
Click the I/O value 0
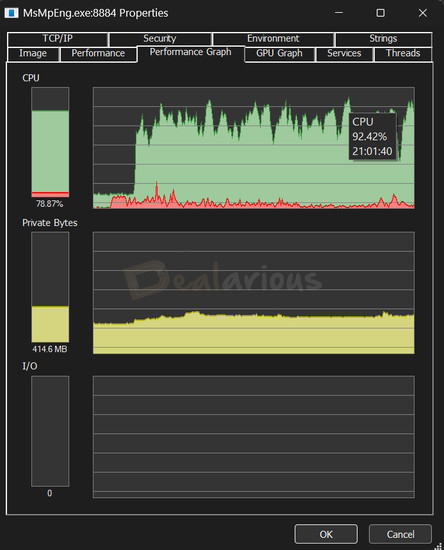pos(50,493)
